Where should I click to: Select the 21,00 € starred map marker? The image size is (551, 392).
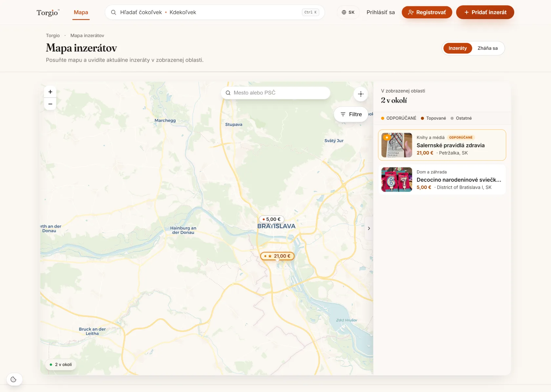point(277,256)
